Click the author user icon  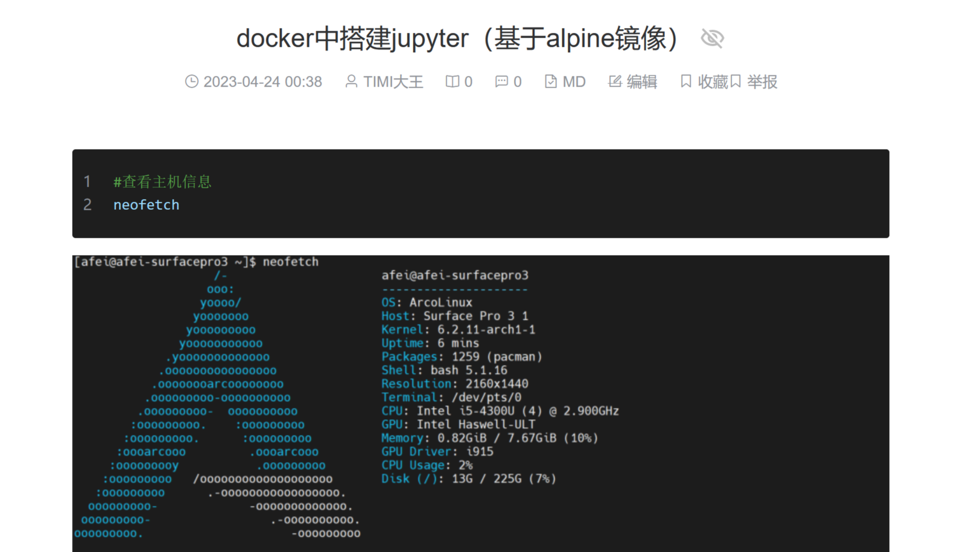click(351, 81)
